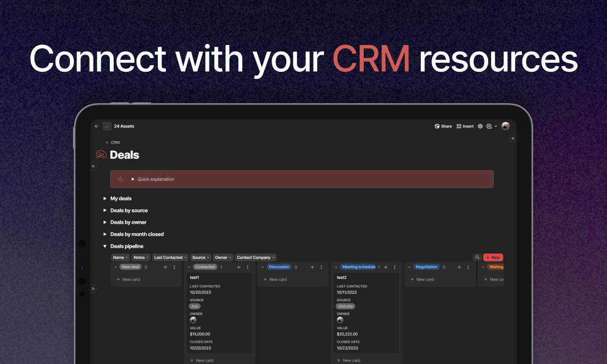Open three-dot menu of Discussion column
This screenshot has width=607, height=364.
tap(321, 267)
